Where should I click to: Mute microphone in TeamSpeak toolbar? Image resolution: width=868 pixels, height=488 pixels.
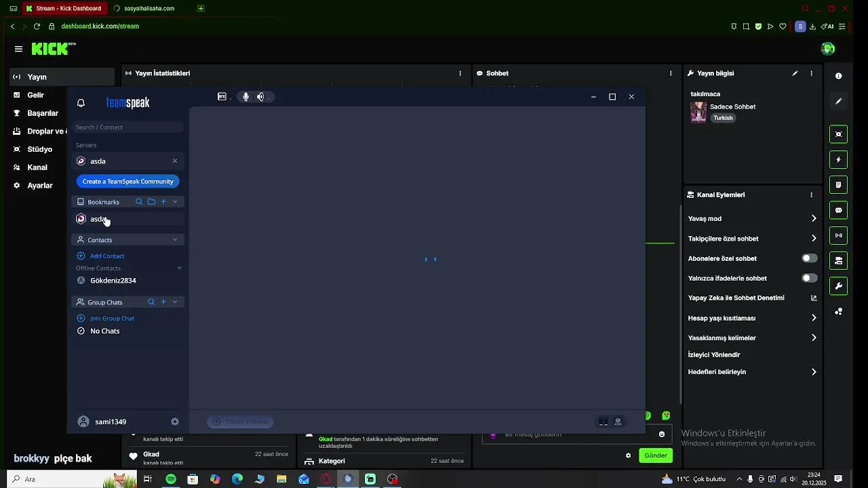(x=245, y=97)
